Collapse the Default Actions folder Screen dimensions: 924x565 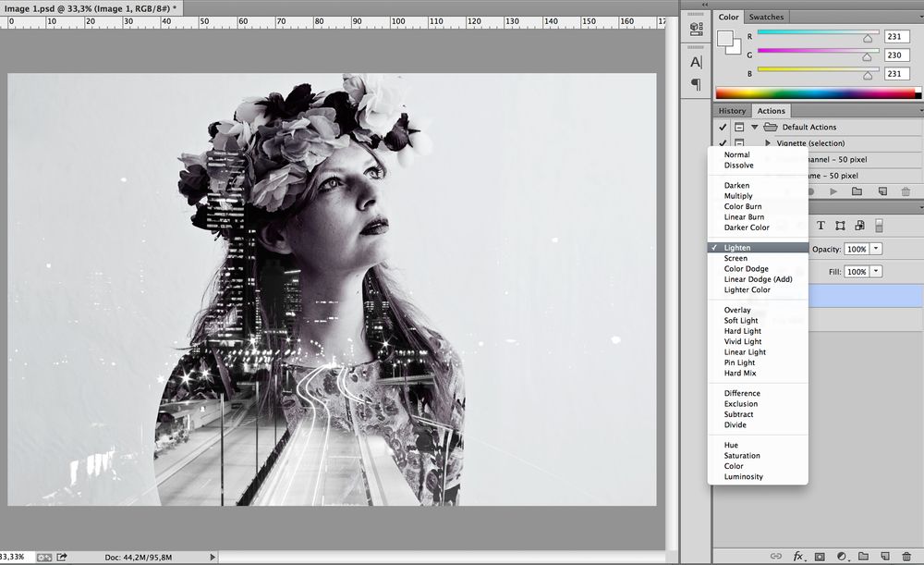click(x=755, y=127)
